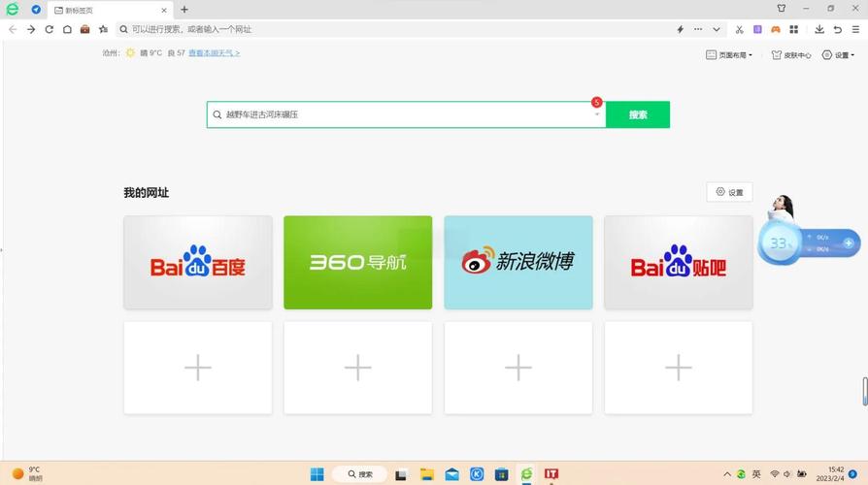Image resolution: width=868 pixels, height=485 pixels.
Task: Click the green 搜索 button
Action: (x=638, y=114)
